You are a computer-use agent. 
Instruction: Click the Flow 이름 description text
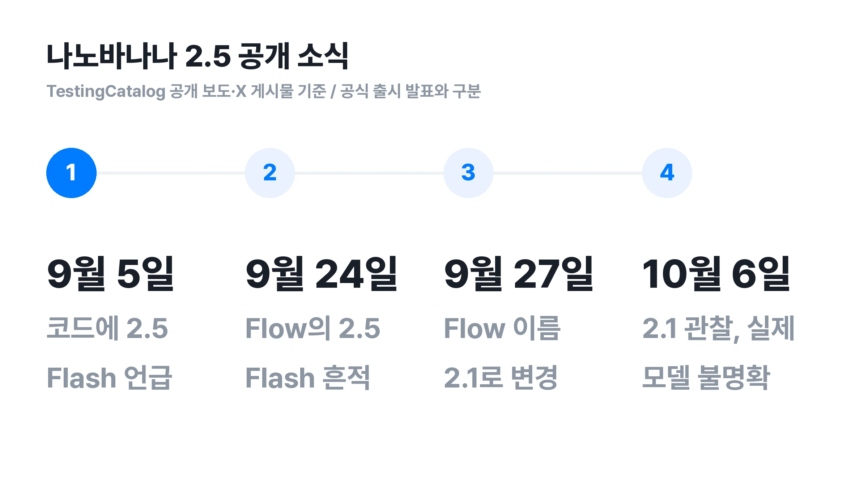(502, 328)
